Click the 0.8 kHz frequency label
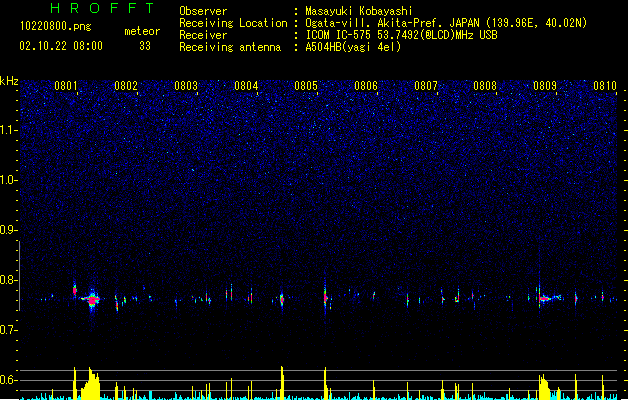 (x=8, y=280)
